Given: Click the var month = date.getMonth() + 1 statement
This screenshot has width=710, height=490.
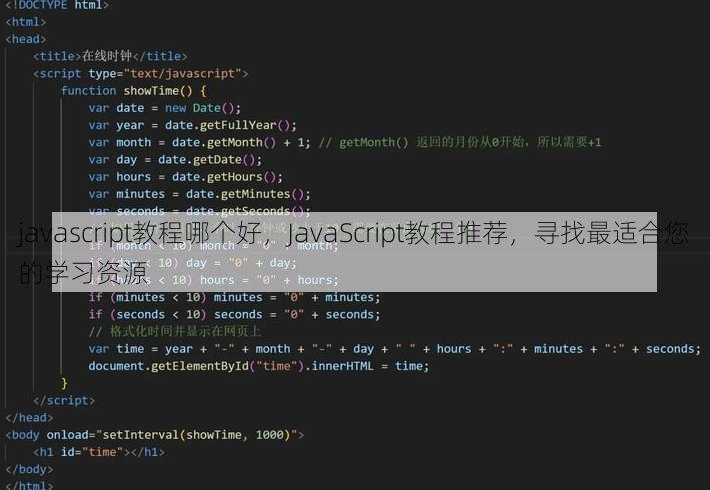Looking at the screenshot, I should [x=200, y=142].
